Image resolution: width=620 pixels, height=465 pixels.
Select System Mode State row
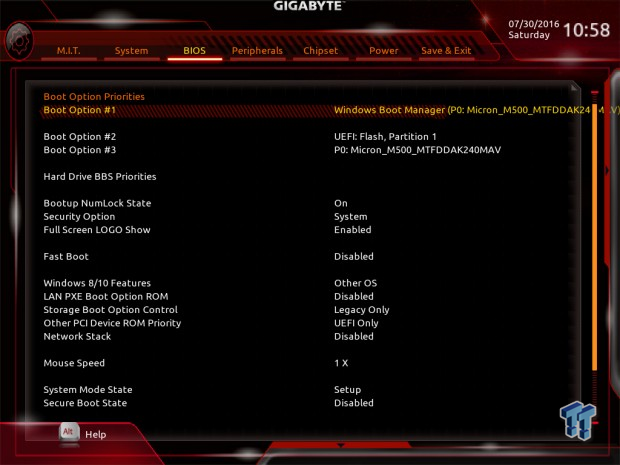[x=88, y=390]
